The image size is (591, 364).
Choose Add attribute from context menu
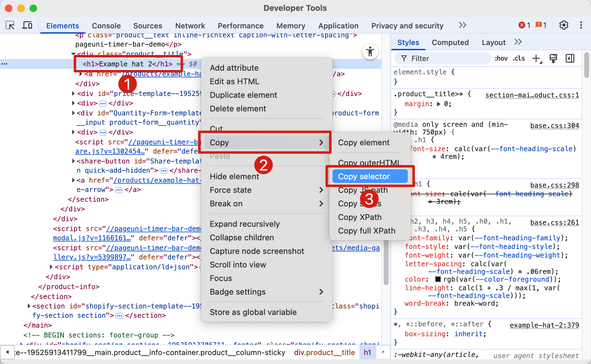267,68
